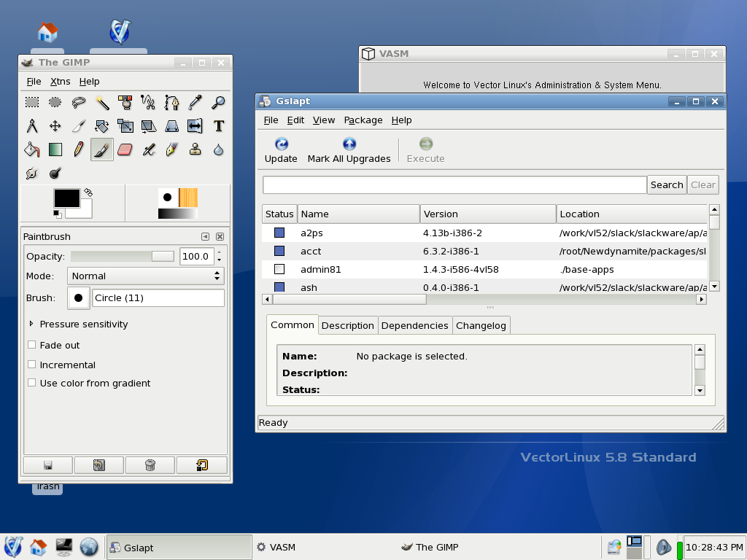Viewport: 747px width, 560px height.
Task: Sort packages by Version column header
Action: pyautogui.click(x=488, y=214)
